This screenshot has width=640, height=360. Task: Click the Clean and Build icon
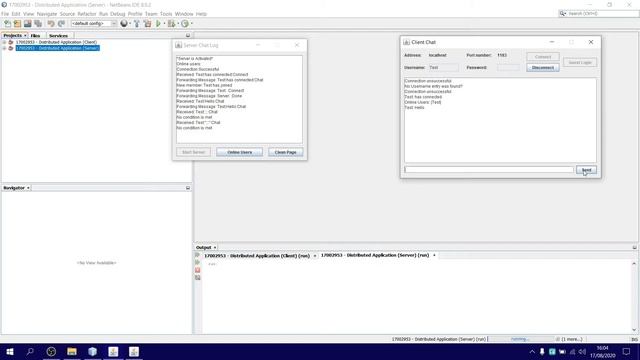point(147,24)
